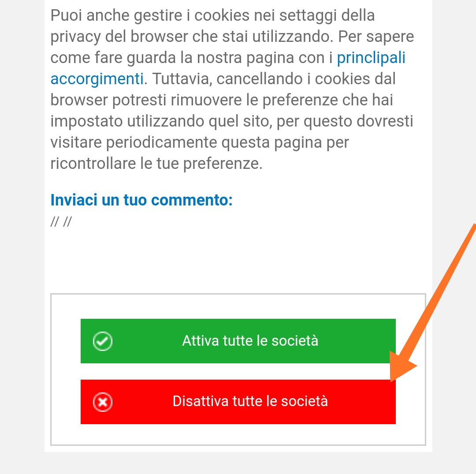Select the 'Inviaci un tuo commento:' heading

[141, 200]
